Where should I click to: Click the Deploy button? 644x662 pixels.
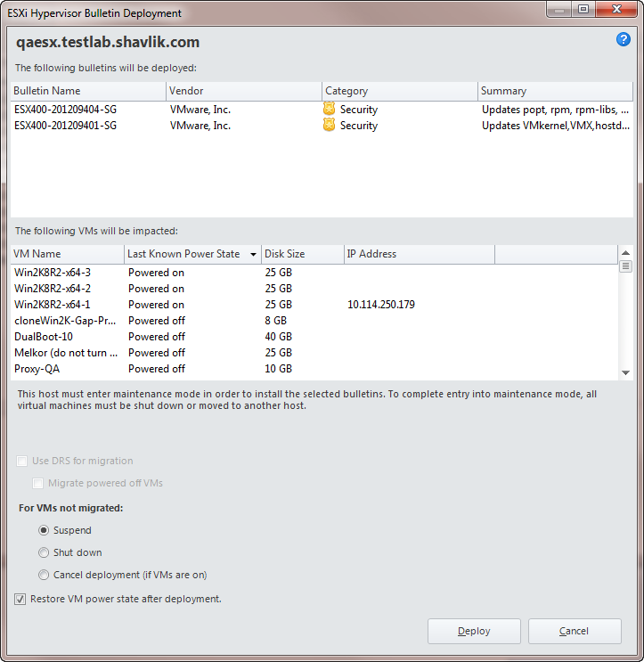point(474,631)
